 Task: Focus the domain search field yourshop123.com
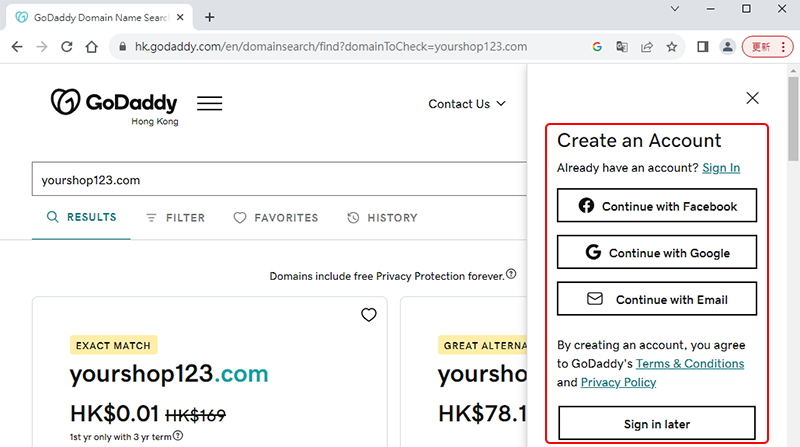point(279,179)
